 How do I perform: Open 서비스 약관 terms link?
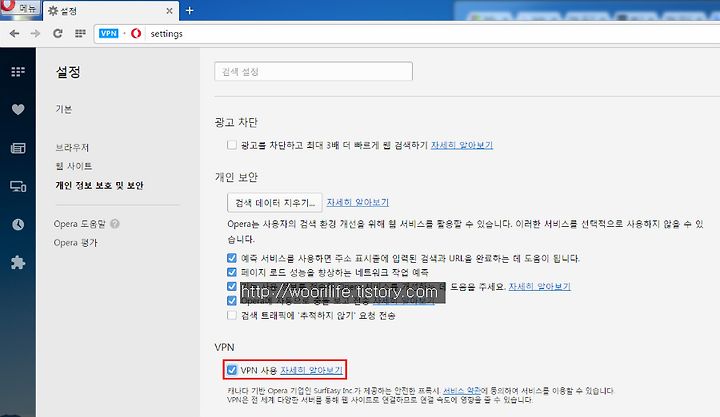tap(461, 391)
